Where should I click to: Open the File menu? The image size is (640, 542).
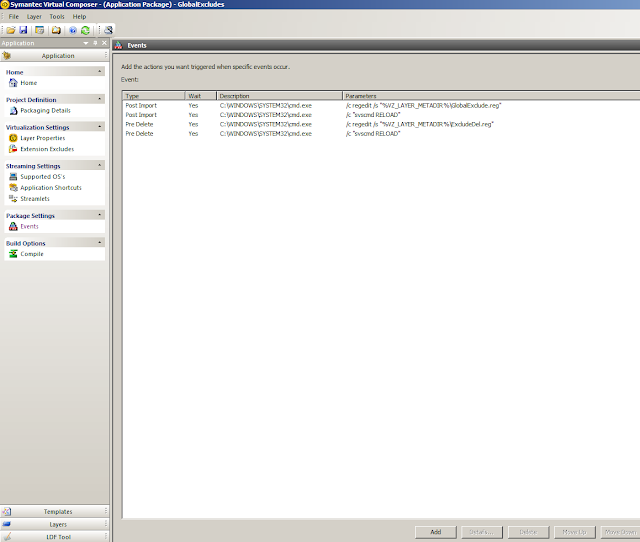13,17
